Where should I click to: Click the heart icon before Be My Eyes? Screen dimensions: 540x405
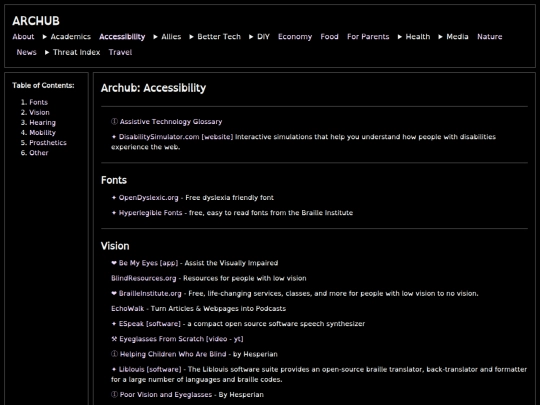(x=114, y=263)
